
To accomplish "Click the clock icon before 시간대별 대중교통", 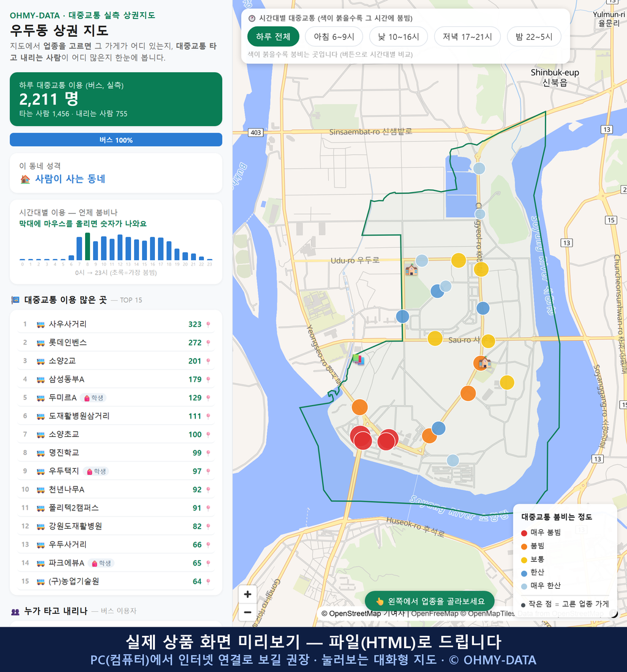I will tap(252, 18).
